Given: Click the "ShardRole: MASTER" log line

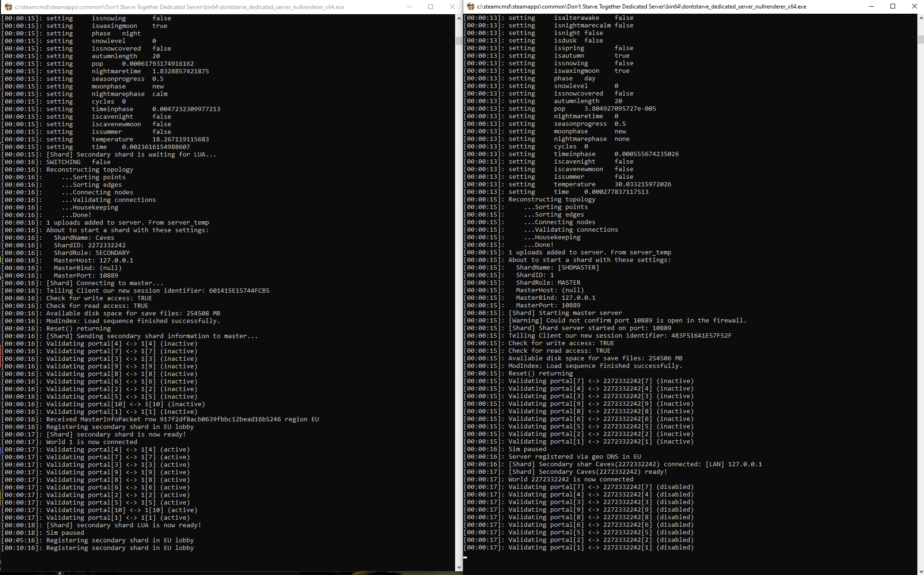Looking at the screenshot, I should (548, 283).
